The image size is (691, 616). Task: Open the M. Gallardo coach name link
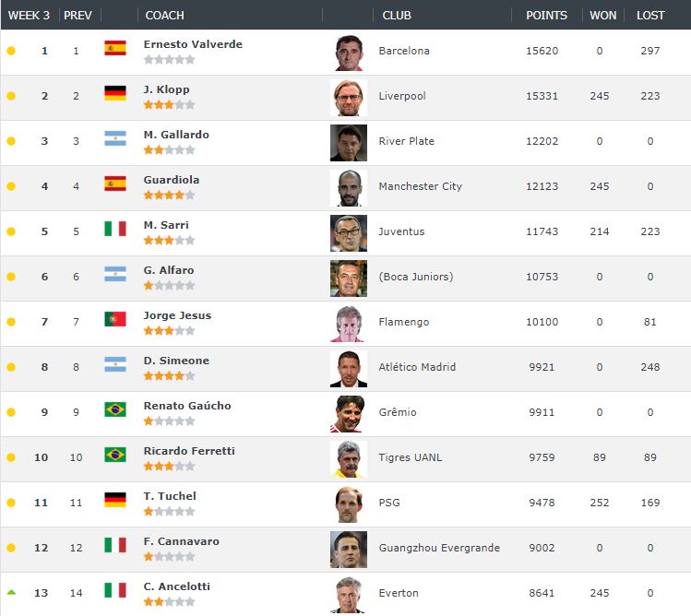pyautogui.click(x=176, y=135)
